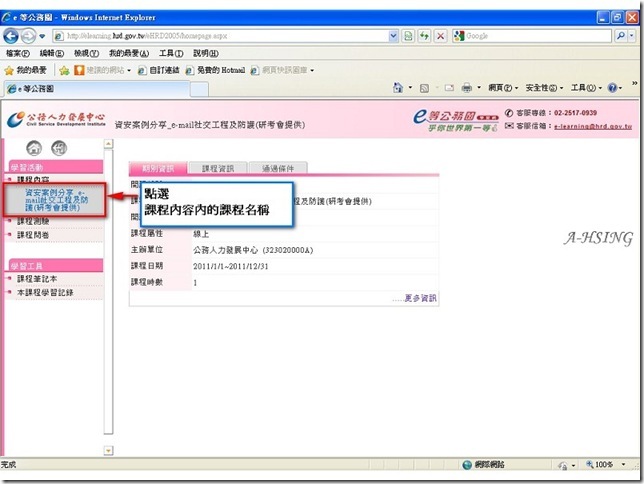Open the 課程測驗 sidebar item
Screen dimensions: 644x484
[33, 221]
